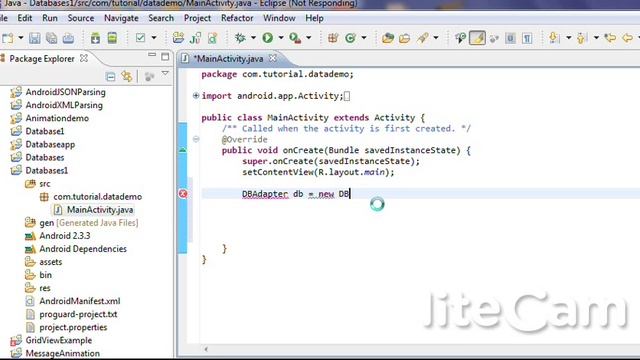Click Collapse All in Package Explorer
Screen dimensions: 640x360
click(x=110, y=76)
